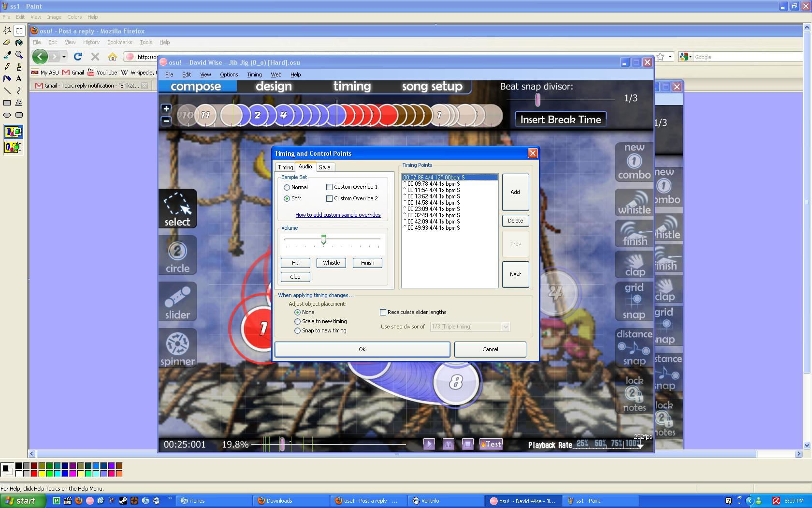The height and width of the screenshot is (508, 812).
Task: Open Paint's Image menu
Action: [x=54, y=17]
